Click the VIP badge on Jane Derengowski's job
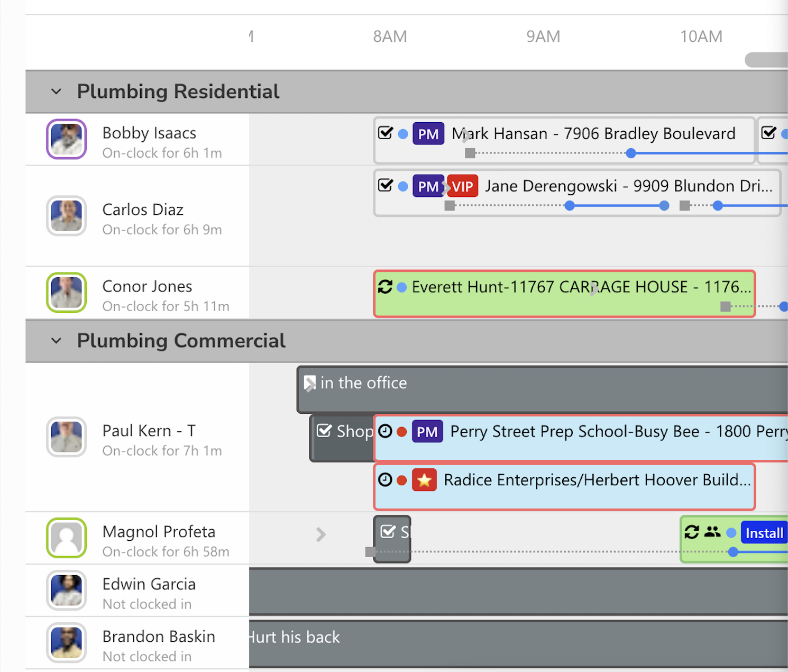This screenshot has height=672, width=788. click(462, 186)
